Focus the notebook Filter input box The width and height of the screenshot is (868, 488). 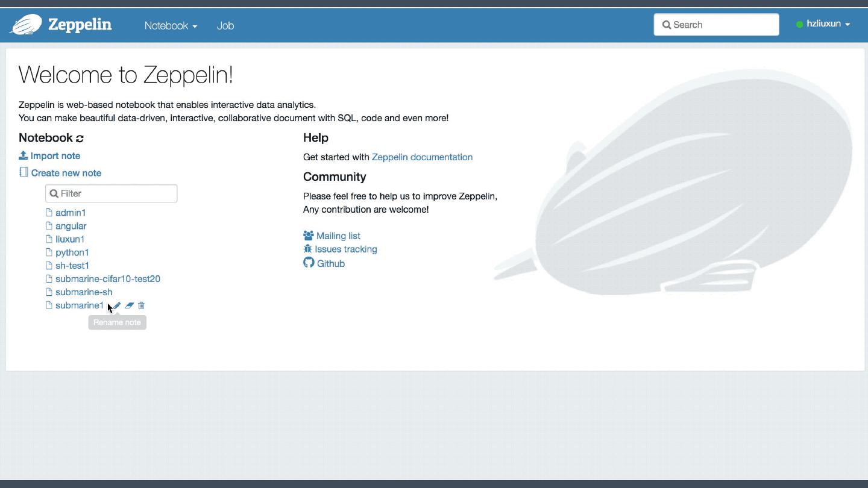pyautogui.click(x=111, y=193)
